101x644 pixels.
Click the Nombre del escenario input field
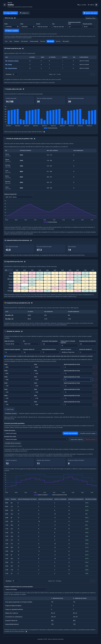pos(33,433)
